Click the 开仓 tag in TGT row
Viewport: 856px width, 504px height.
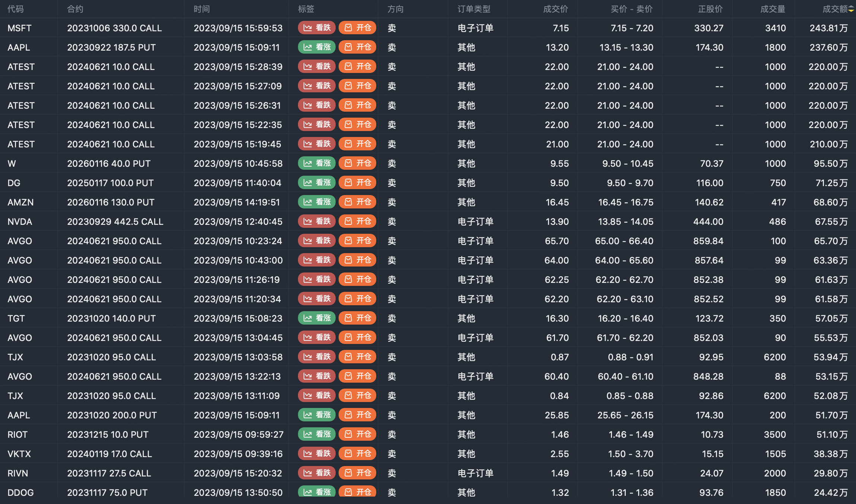point(357,318)
